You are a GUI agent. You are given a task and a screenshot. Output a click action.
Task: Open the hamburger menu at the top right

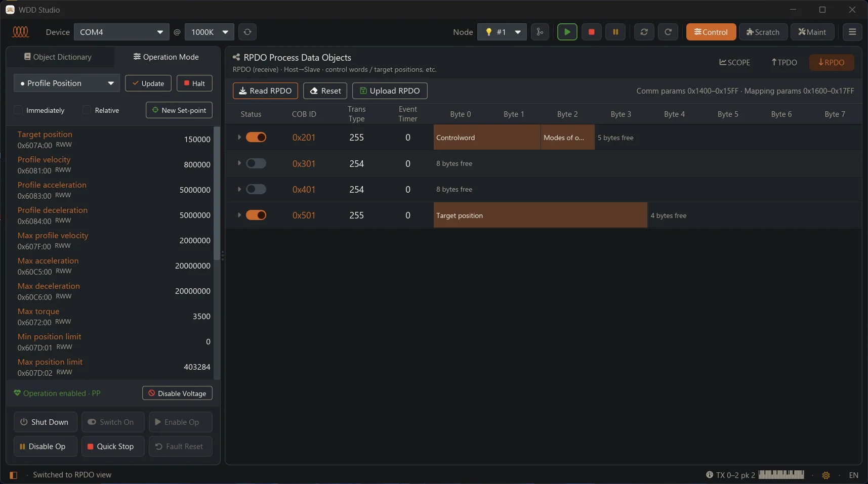[852, 32]
